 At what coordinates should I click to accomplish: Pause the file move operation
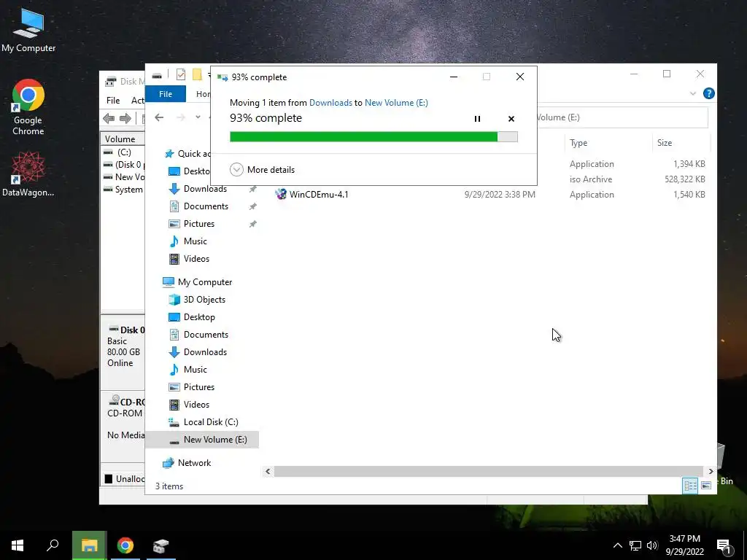tap(477, 119)
